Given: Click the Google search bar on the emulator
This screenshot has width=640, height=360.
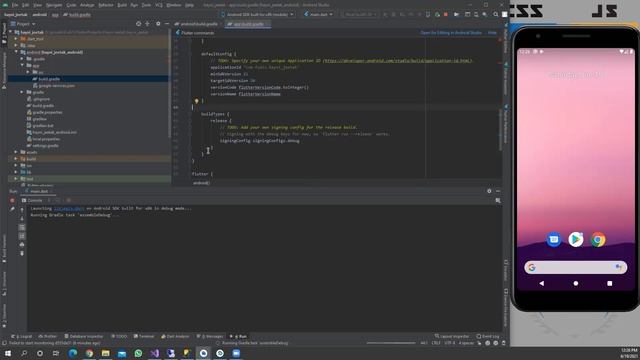Looking at the screenshot, I should 576,268.
